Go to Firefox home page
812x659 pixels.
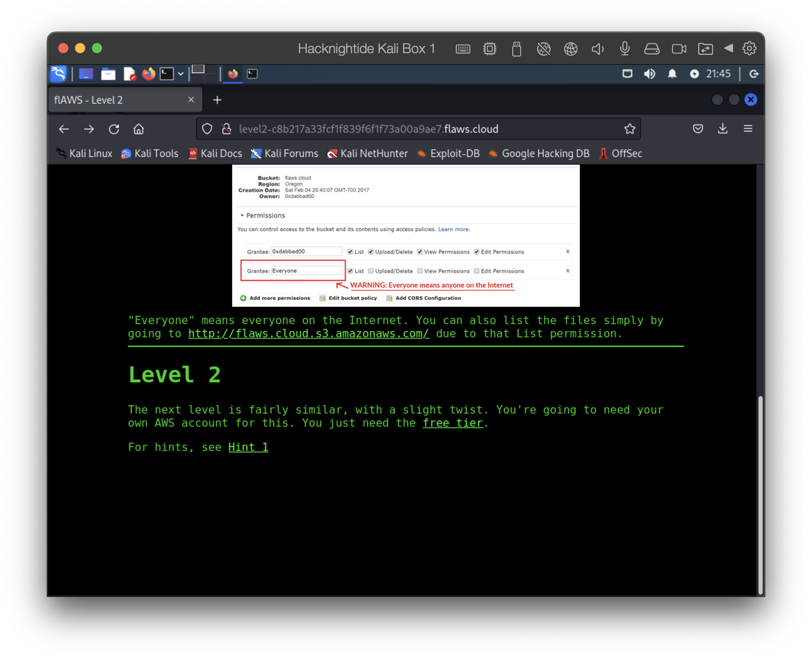click(x=139, y=129)
